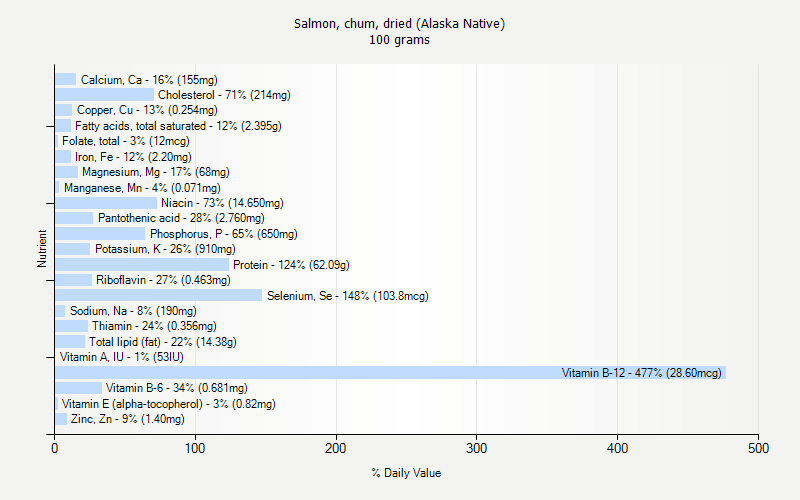This screenshot has height=500, width=800.
Task: Select the 'Thiamin - 24% (0.356mg)' label
Action: point(154,326)
